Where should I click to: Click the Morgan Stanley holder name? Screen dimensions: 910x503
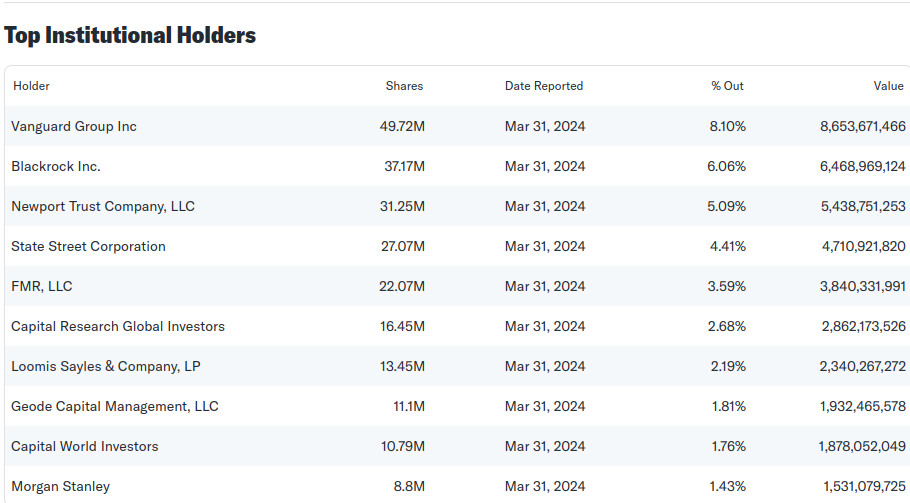[x=61, y=486]
